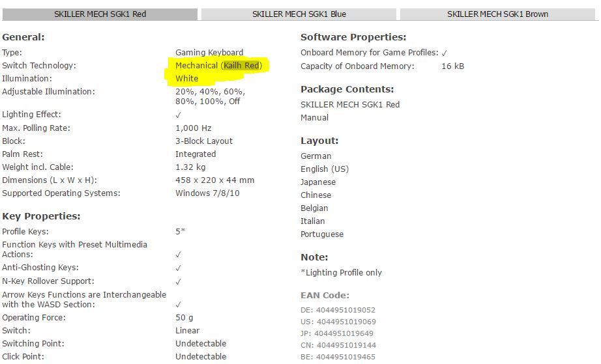601x364 pixels.
Task: Click the '458 x 220 x 44 mm' dimensions
Action: tap(214, 180)
